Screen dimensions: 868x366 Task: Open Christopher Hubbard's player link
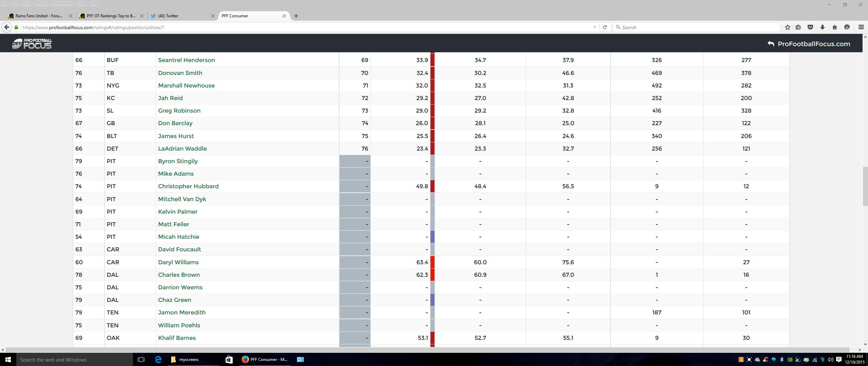[x=188, y=186]
